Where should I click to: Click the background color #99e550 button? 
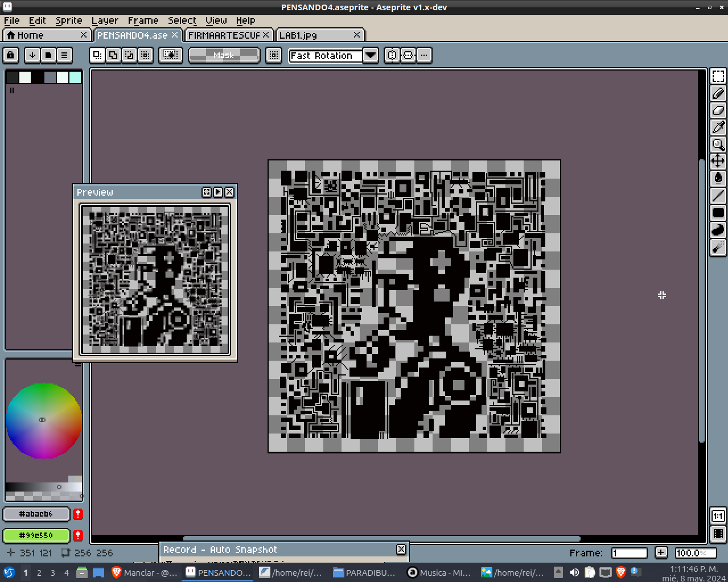point(36,535)
